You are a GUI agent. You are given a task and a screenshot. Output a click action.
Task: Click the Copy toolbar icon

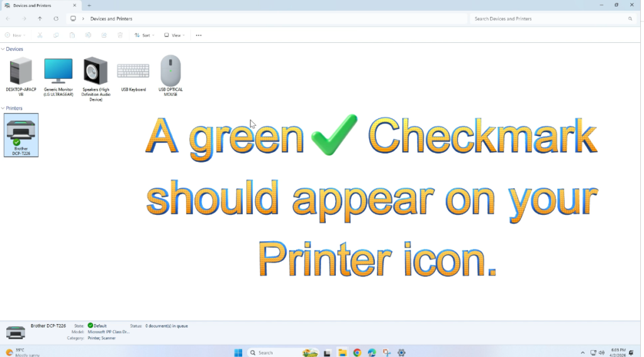pyautogui.click(x=56, y=35)
